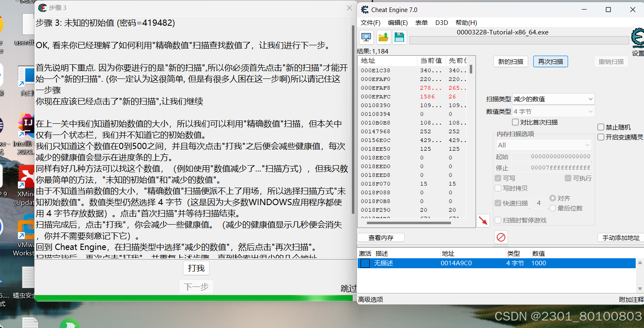Select result address 000E1C38
The width and height of the screenshot is (644, 328).
point(375,71)
